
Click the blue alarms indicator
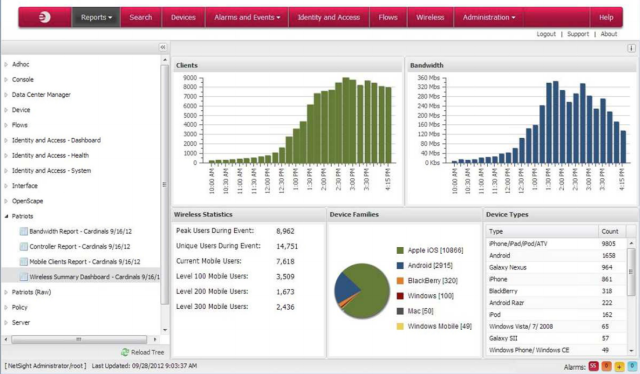click(x=632, y=366)
